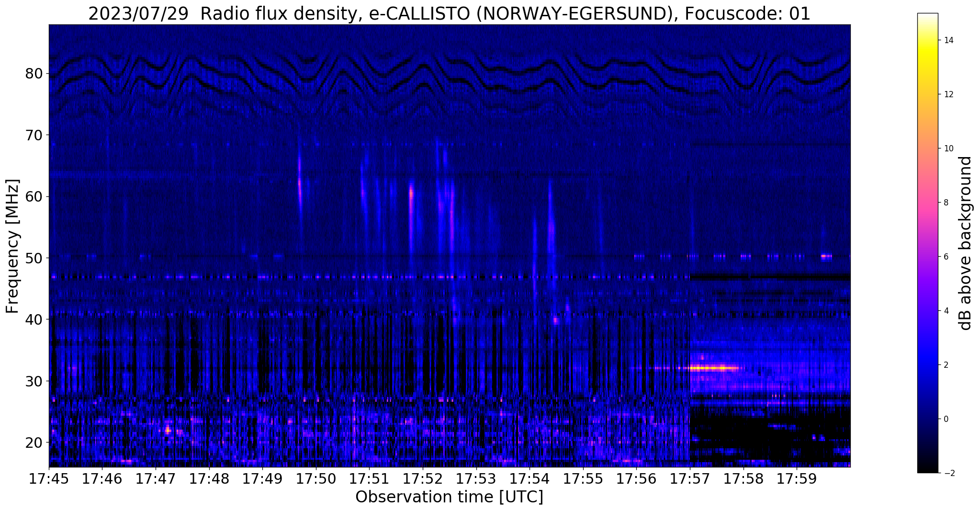Image resolution: width=980 pixels, height=511 pixels.
Task: Click the colorbar tick label 12
Action: click(x=948, y=94)
